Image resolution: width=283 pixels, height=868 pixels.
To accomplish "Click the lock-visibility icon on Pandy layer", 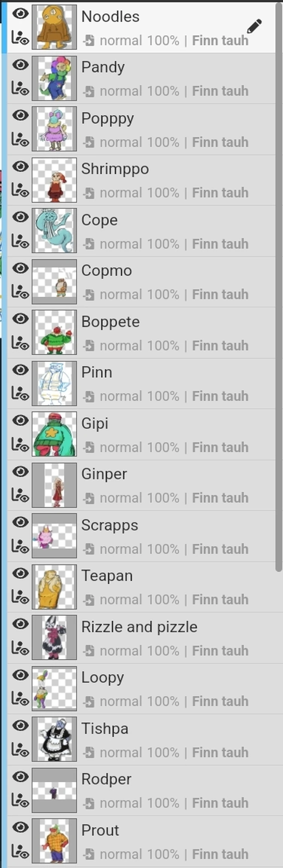I will [x=20, y=89].
